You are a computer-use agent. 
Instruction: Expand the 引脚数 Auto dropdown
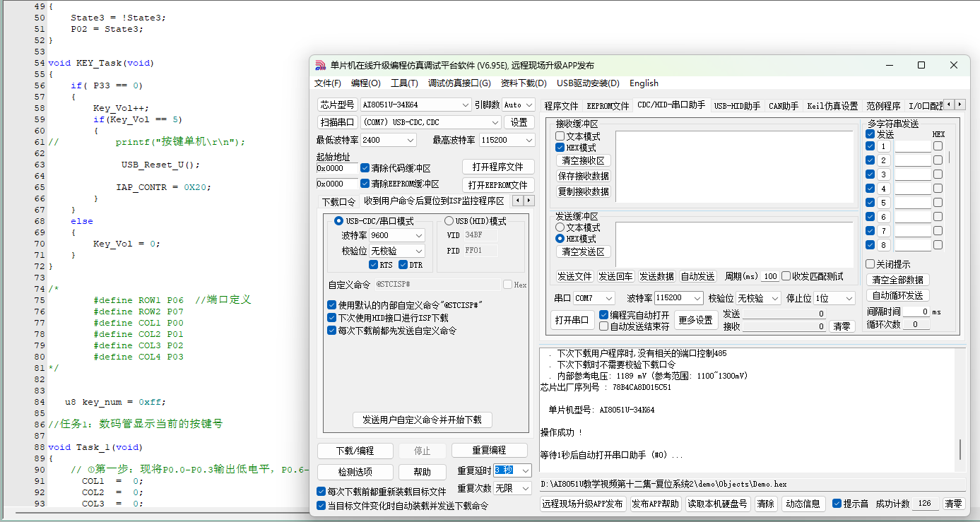coord(529,105)
